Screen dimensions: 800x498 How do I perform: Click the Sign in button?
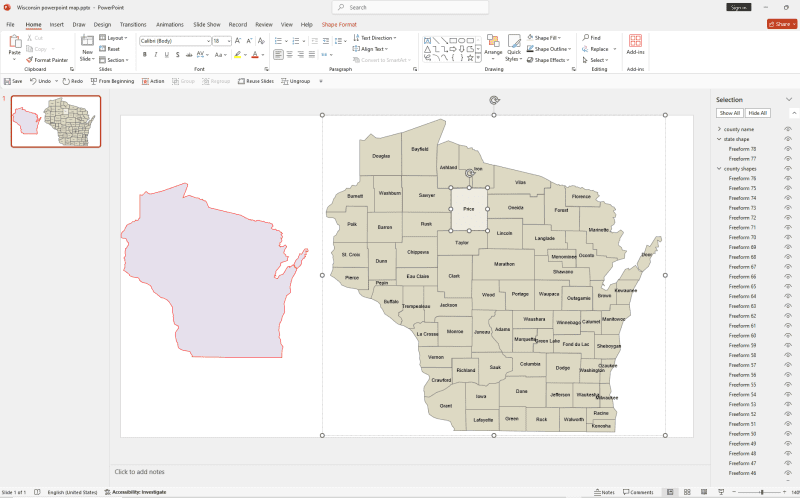tap(739, 7)
